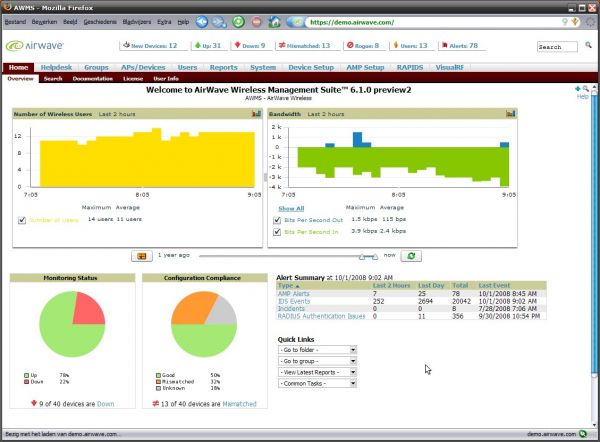The height and width of the screenshot is (442, 600).
Task: Click the red down arrow by '9 of 40 devices'
Action: [x=34, y=403]
